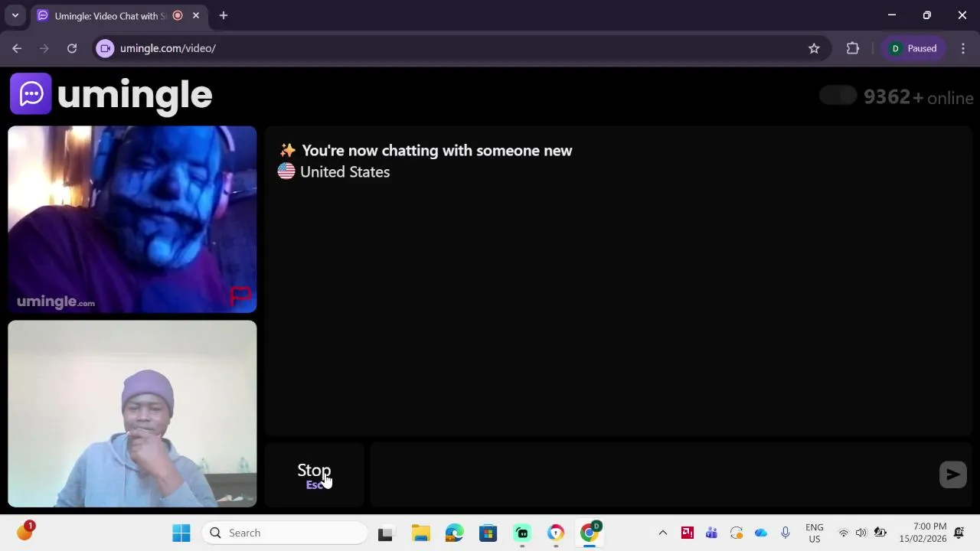Click the report flag on stranger's video
Image resolution: width=980 pixels, height=551 pixels.
240,295
